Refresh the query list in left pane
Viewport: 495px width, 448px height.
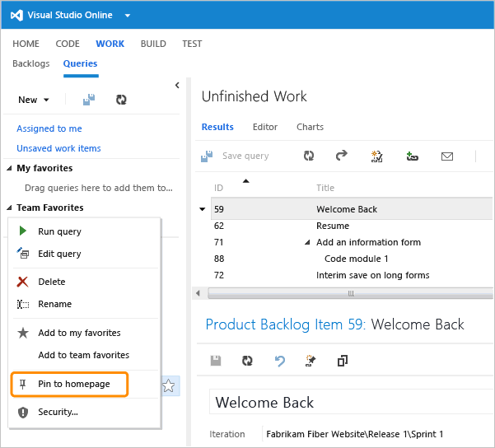point(121,100)
